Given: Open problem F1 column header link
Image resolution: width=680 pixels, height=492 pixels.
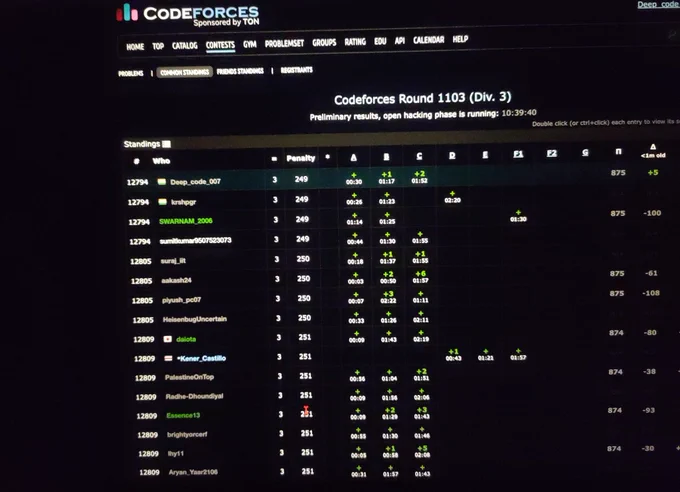Looking at the screenshot, I should pyautogui.click(x=518, y=154).
